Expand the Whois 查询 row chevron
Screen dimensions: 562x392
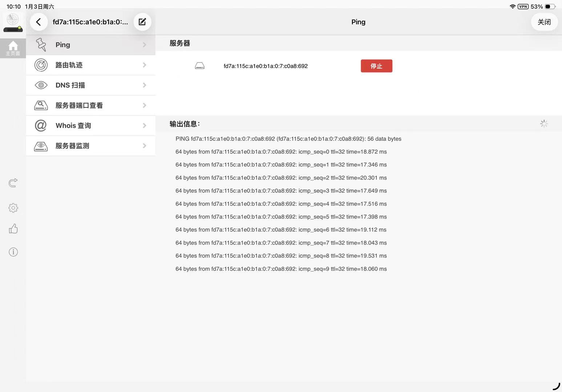click(x=145, y=126)
